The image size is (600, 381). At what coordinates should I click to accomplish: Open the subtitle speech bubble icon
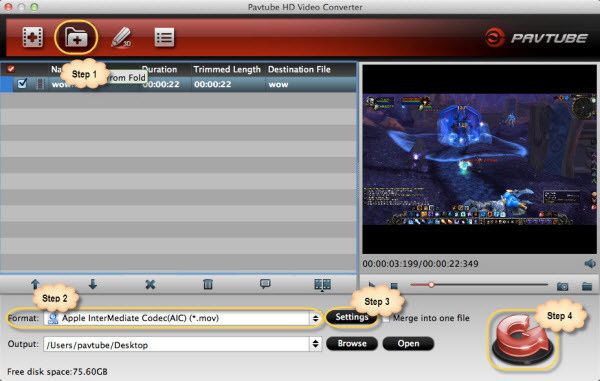(265, 284)
